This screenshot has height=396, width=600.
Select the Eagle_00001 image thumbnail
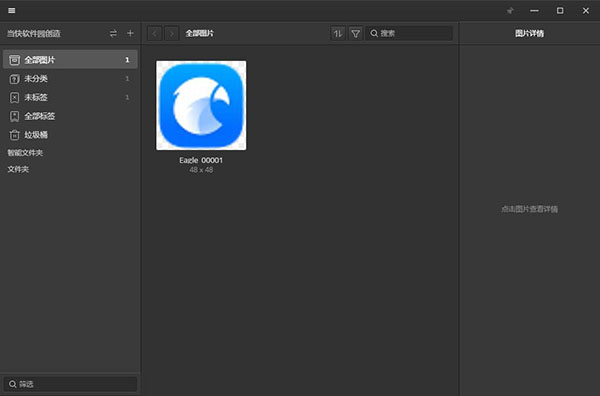[x=201, y=105]
